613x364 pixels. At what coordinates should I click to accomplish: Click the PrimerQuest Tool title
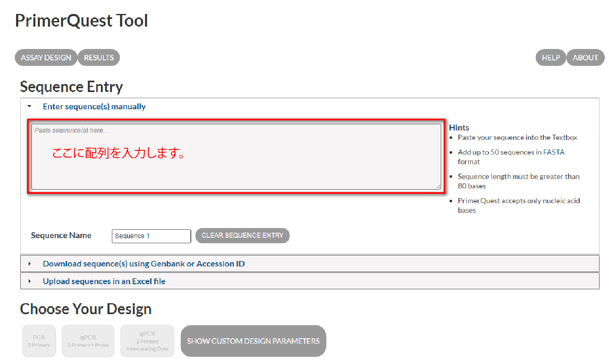click(81, 21)
